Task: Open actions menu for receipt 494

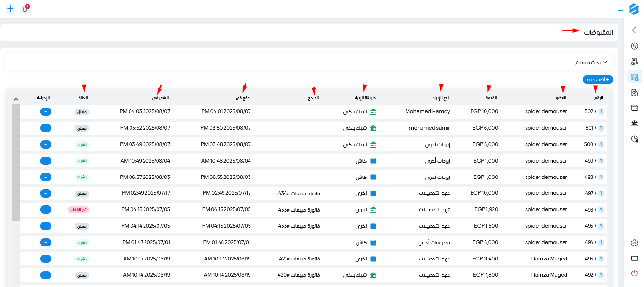Action: coord(46,242)
